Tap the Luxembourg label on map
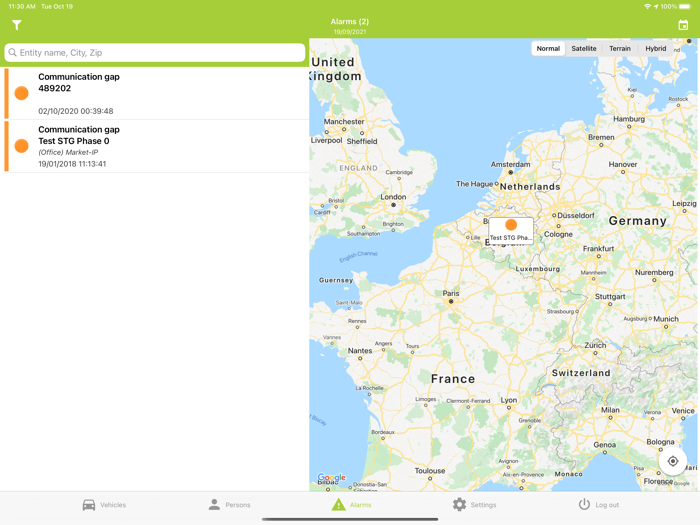This screenshot has width=700, height=525. coord(538,269)
